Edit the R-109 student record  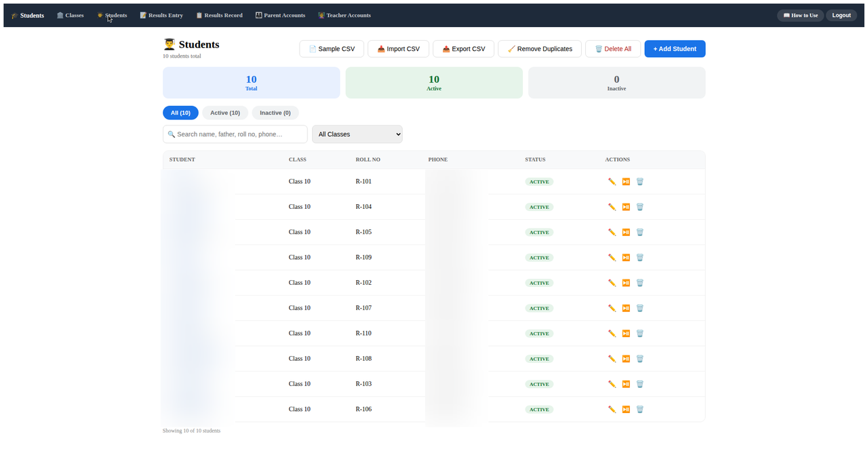point(612,258)
